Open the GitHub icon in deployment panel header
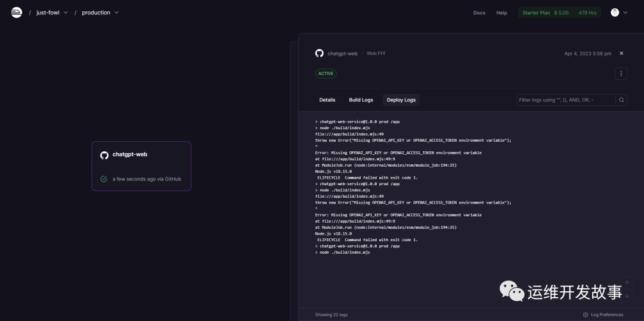The image size is (644, 321). 319,53
